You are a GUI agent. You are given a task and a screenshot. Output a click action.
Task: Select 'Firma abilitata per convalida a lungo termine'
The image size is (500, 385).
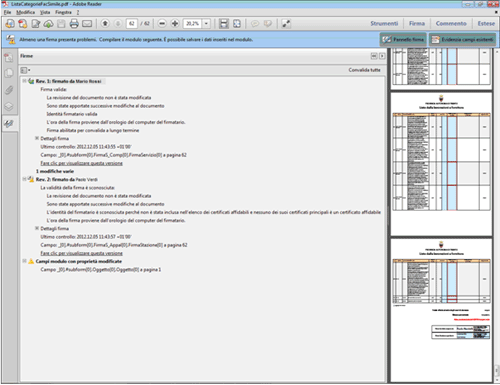[x=93, y=130]
